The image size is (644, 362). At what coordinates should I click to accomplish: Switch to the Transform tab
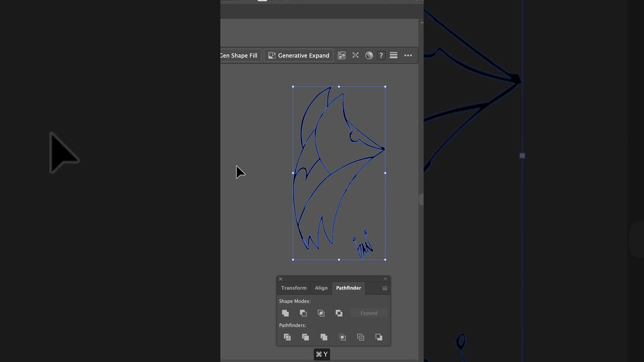point(293,288)
